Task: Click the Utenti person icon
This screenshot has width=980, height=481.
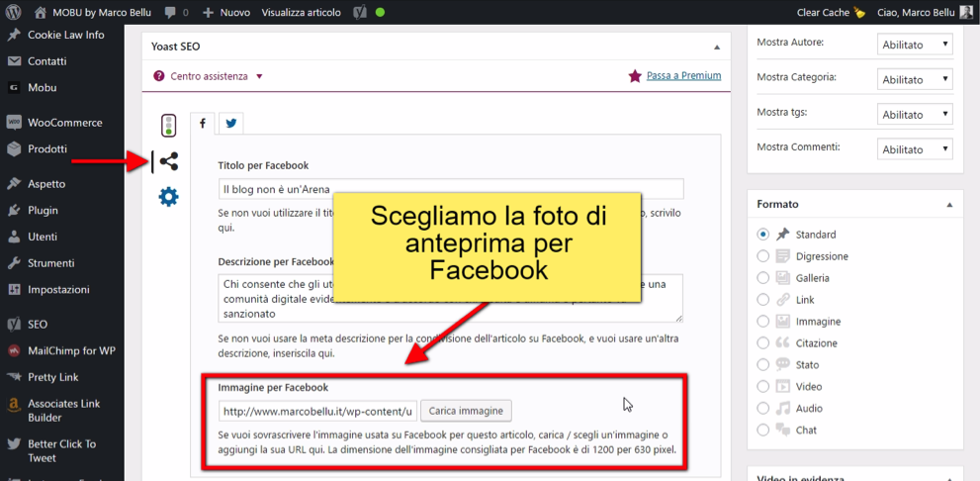Action: tap(14, 238)
